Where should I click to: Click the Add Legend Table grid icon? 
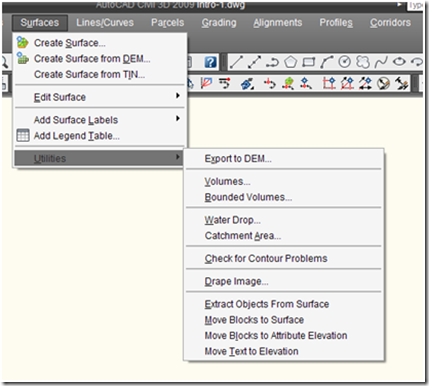pyautogui.click(x=23, y=135)
